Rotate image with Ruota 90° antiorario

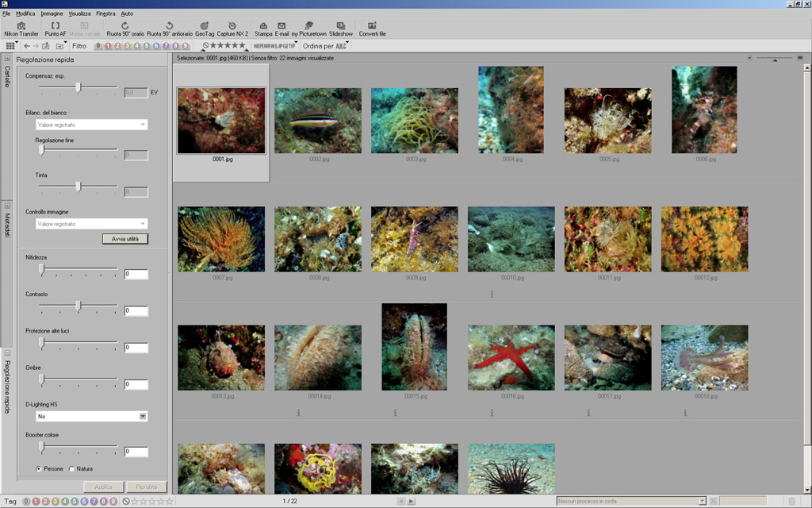point(170,29)
